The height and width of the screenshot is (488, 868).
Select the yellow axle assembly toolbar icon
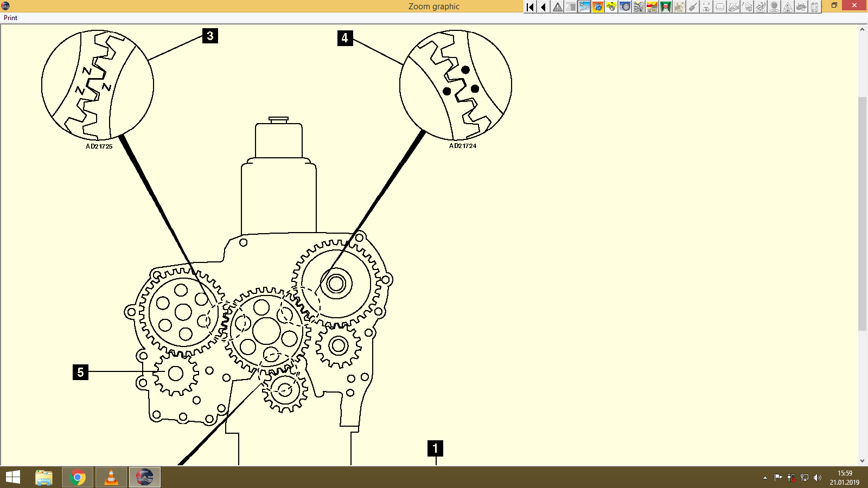tap(610, 7)
